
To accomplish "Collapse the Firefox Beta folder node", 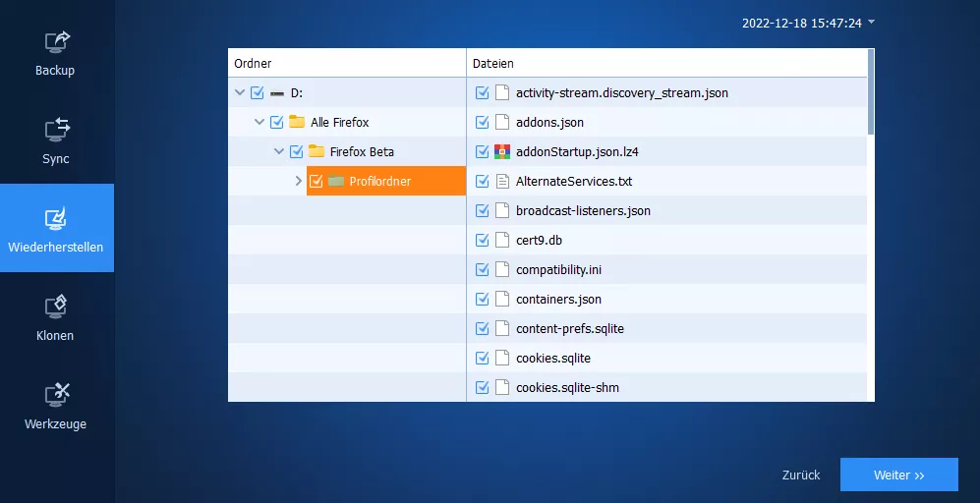I will pos(279,152).
